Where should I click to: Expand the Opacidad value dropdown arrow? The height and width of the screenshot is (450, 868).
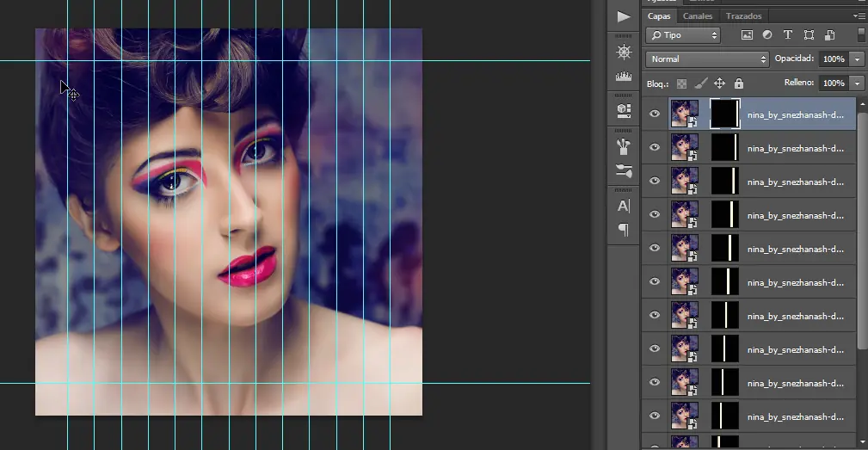coord(857,59)
